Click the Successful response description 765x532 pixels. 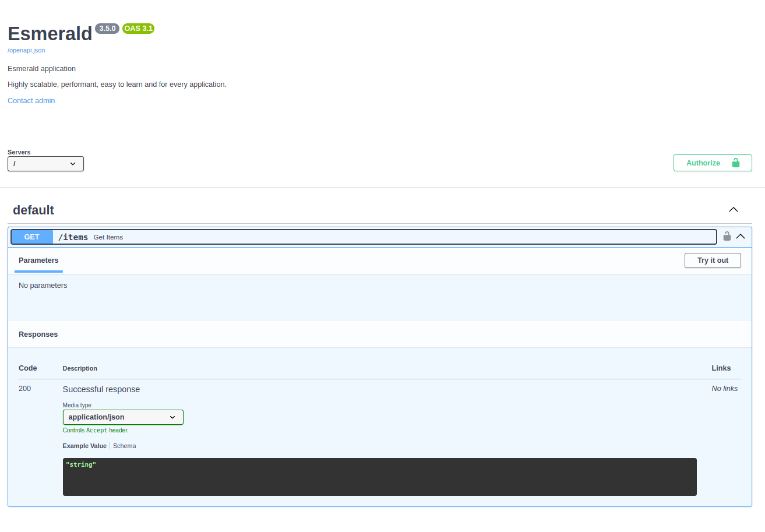coord(101,389)
